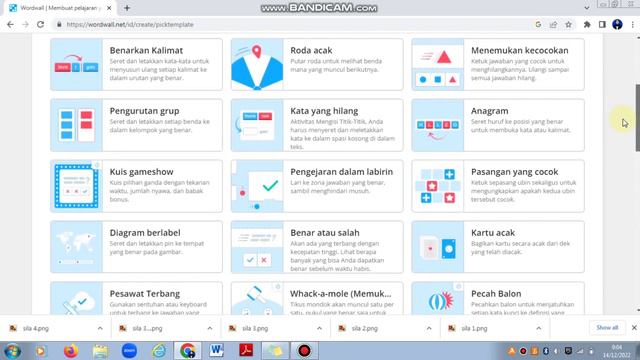This screenshot has width=640, height=360.
Task: Click the Anagram title text
Action: click(x=489, y=111)
